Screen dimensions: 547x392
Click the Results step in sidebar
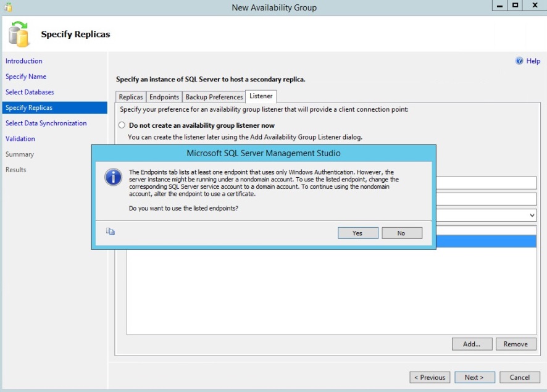click(x=15, y=170)
